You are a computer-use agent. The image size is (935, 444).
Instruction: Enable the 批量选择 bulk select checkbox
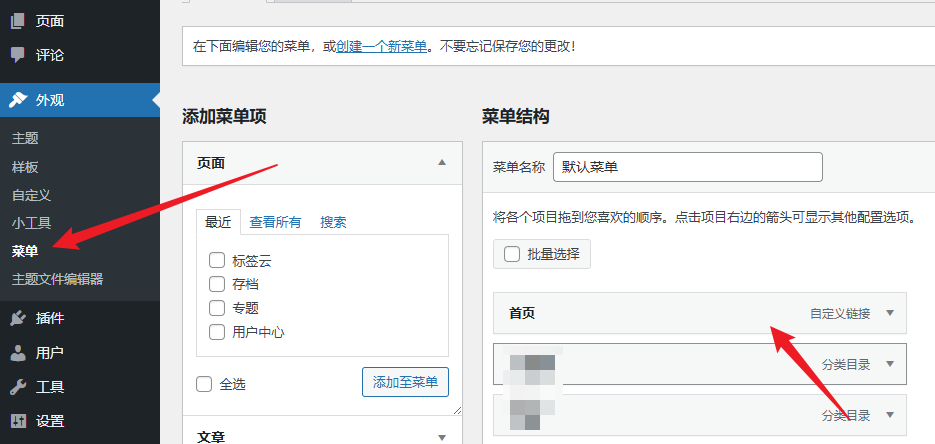click(512, 254)
